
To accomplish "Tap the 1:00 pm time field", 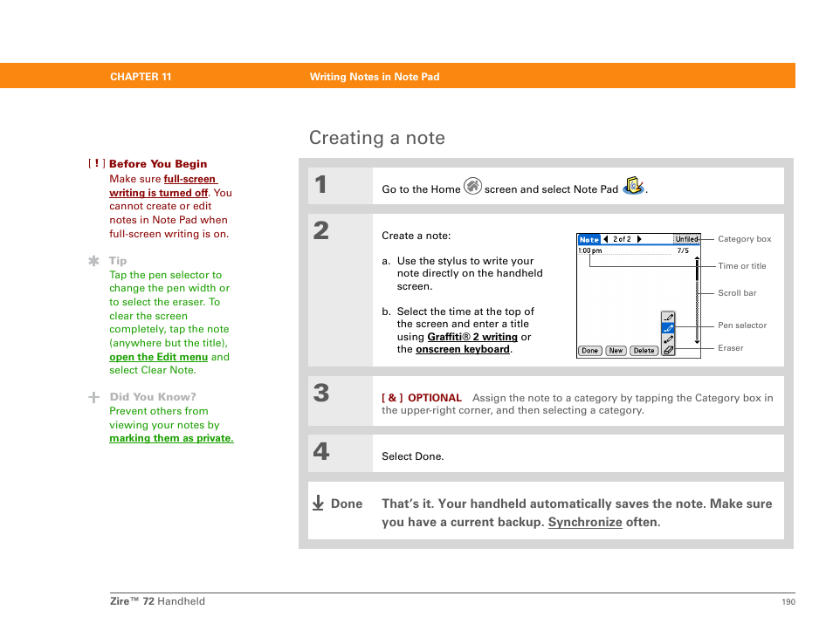I will (589, 250).
